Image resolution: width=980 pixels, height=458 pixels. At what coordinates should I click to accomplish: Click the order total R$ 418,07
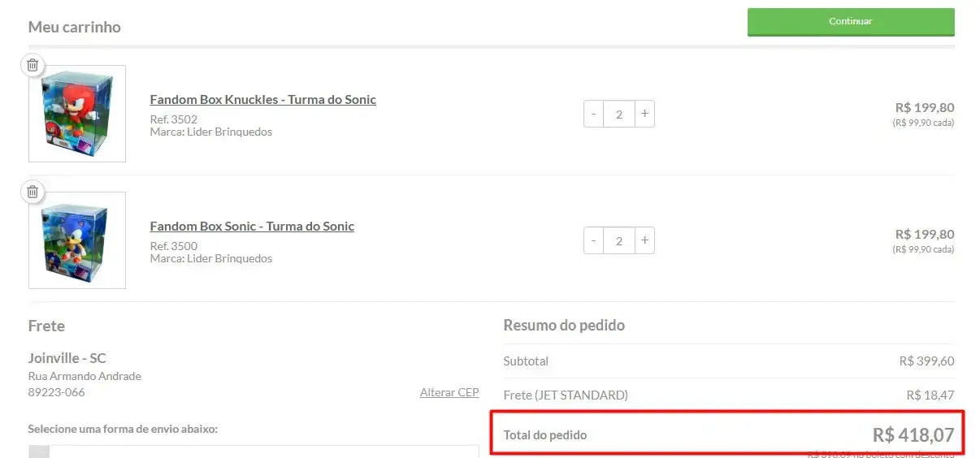click(913, 435)
